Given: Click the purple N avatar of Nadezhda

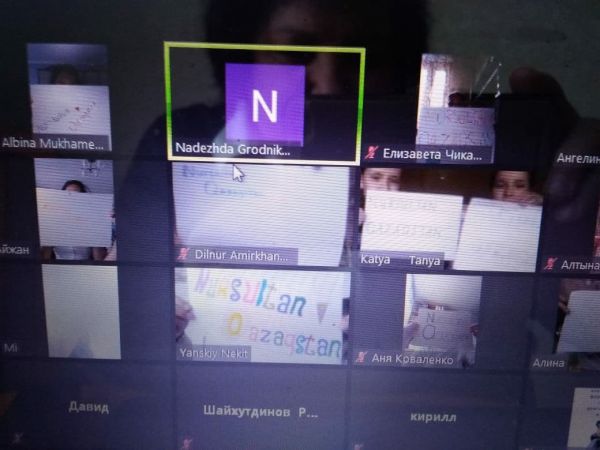Looking at the screenshot, I should 264,104.
